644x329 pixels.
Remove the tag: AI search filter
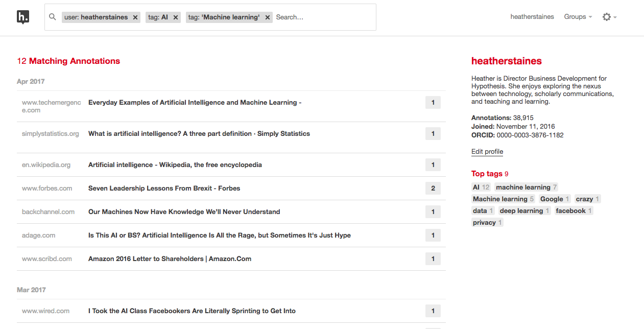[176, 17]
